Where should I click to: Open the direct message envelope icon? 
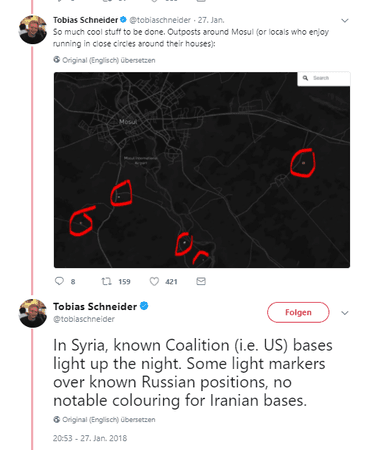[x=201, y=281]
